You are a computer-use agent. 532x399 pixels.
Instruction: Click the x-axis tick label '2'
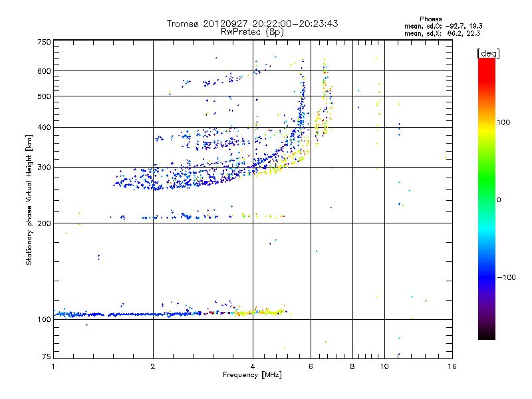[153, 366]
